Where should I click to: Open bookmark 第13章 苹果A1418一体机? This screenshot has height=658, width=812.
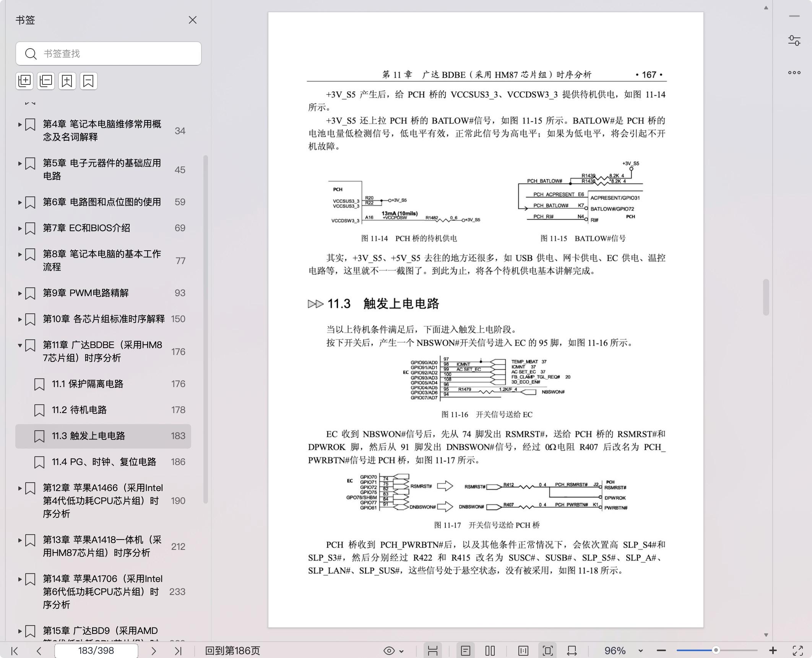(102, 546)
